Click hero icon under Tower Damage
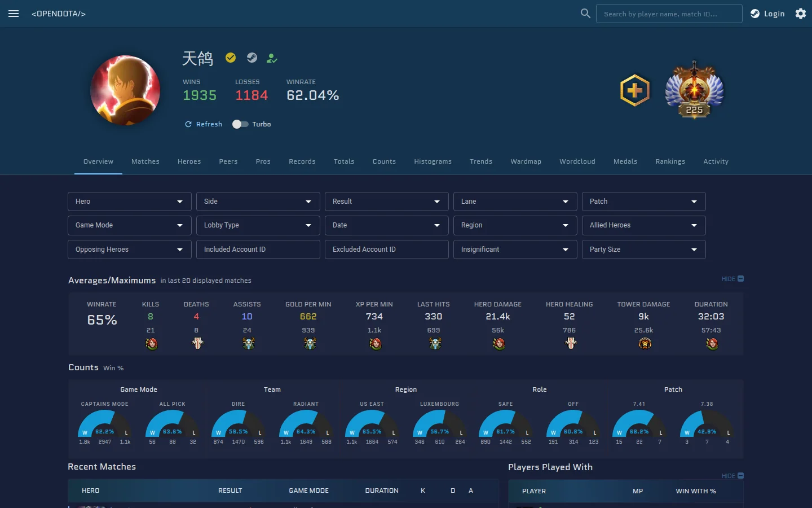812x508 pixels. tap(645, 343)
